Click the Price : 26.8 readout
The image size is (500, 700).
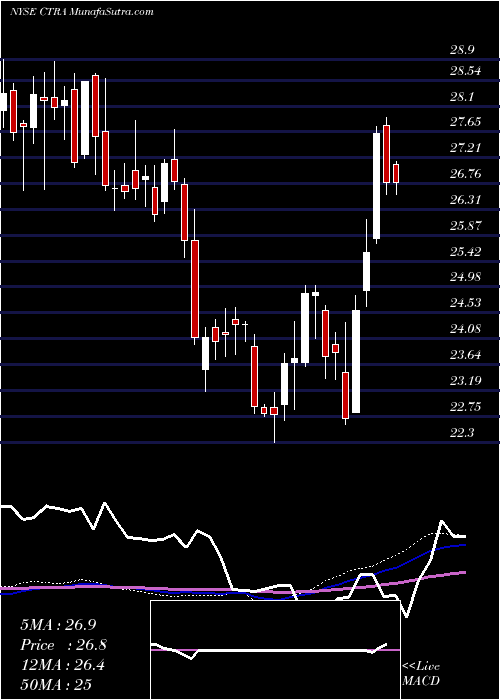point(63,644)
